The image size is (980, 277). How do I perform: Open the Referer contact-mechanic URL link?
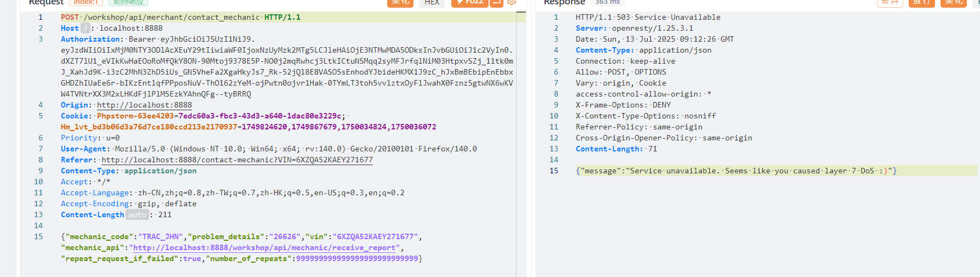click(237, 160)
